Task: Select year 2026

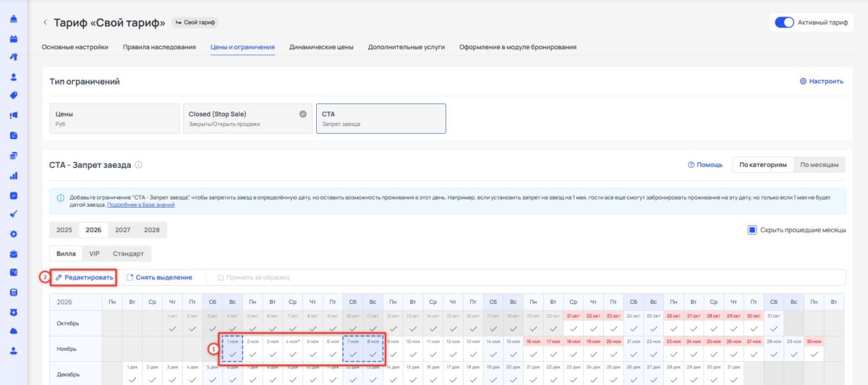Action: pos(93,230)
